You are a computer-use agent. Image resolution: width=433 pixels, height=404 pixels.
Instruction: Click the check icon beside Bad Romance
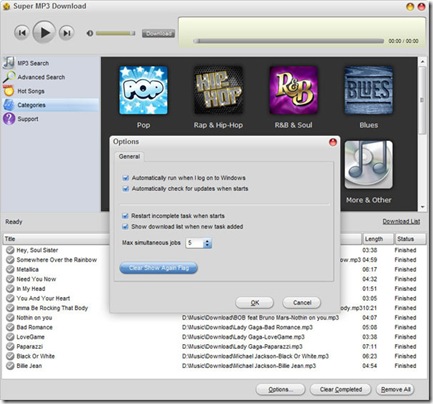point(10,327)
